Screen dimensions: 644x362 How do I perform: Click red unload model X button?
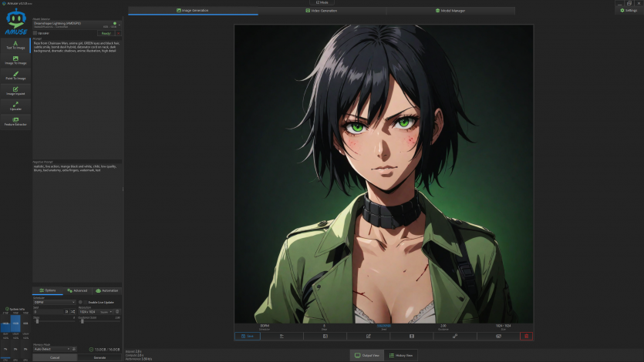pyautogui.click(x=117, y=33)
